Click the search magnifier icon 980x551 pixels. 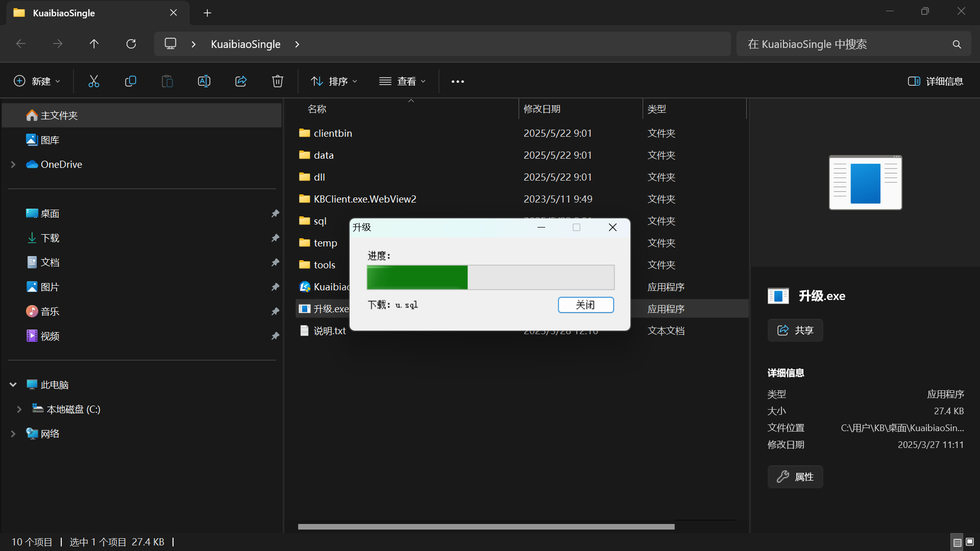(957, 44)
